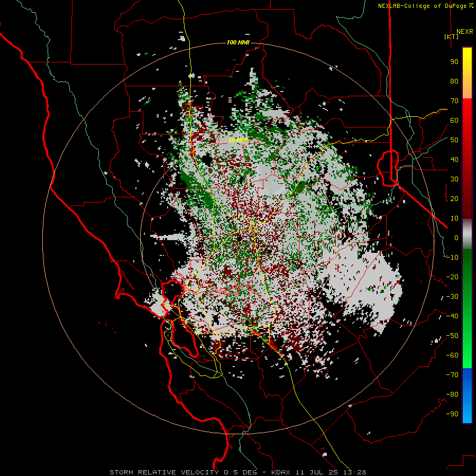Click the 11 JUL 25 date in the caption
Image resolution: width=476 pixels, height=476 pixels.
pos(317,472)
